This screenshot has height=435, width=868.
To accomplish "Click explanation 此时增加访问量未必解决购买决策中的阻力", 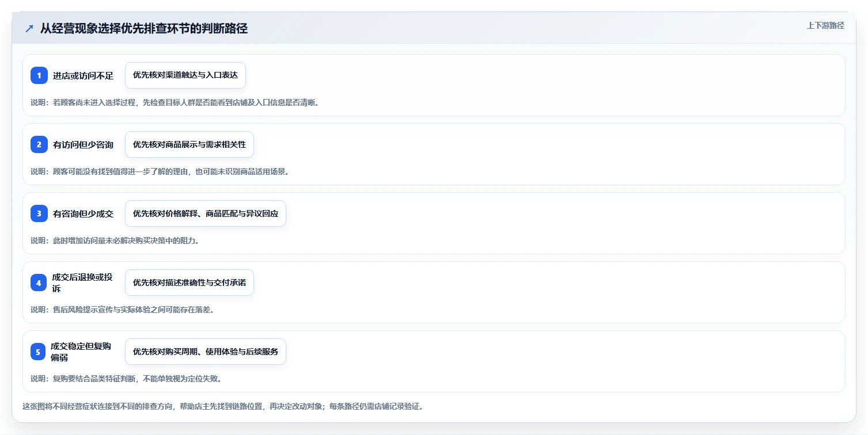I will pos(115,241).
